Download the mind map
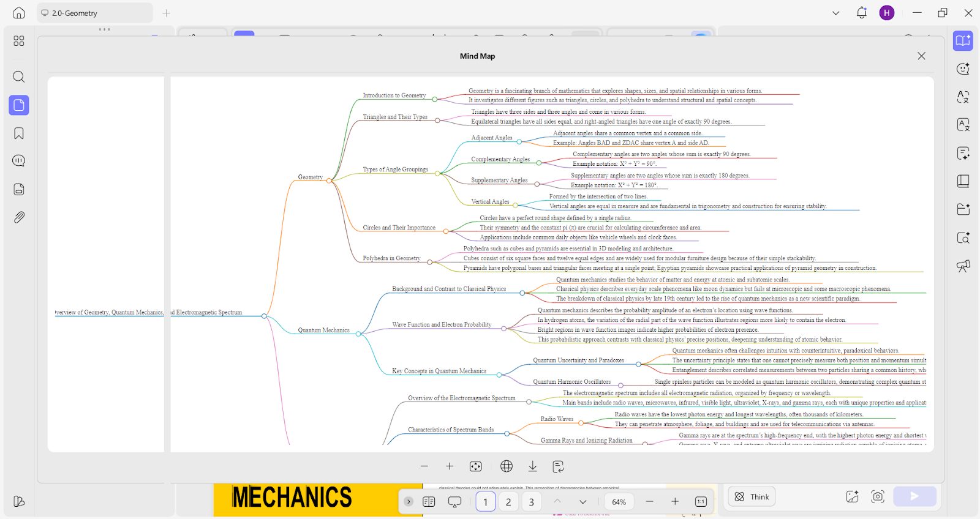The height and width of the screenshot is (519, 980). click(533, 466)
